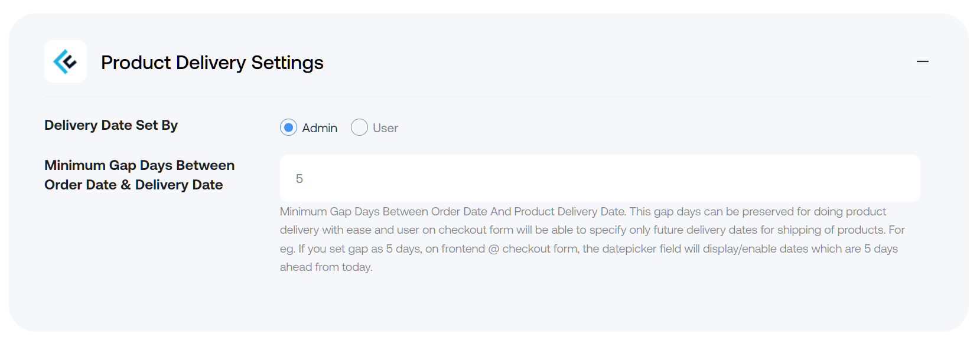
Task: Click the divider line under the header
Action: [489, 96]
